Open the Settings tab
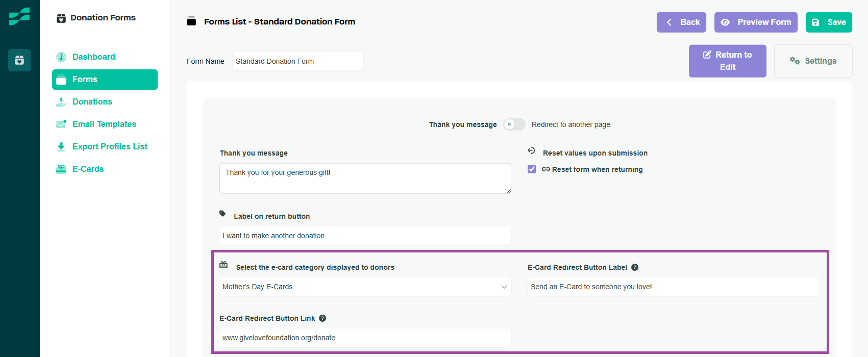This screenshot has height=357, width=868. [x=813, y=61]
